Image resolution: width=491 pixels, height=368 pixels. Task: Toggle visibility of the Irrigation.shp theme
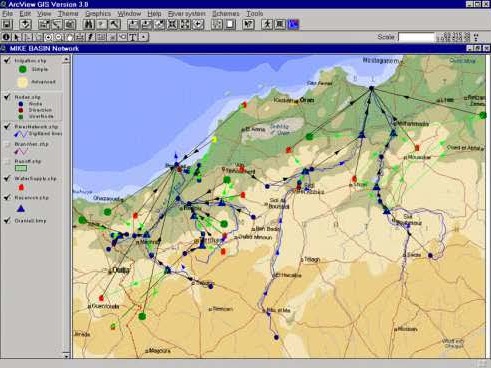tap(7, 60)
